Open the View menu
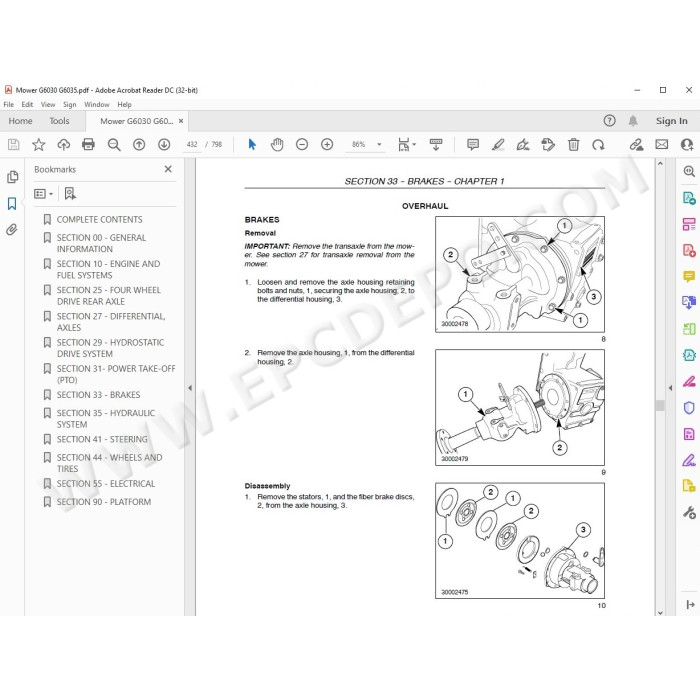The height and width of the screenshot is (700, 700). [x=48, y=104]
